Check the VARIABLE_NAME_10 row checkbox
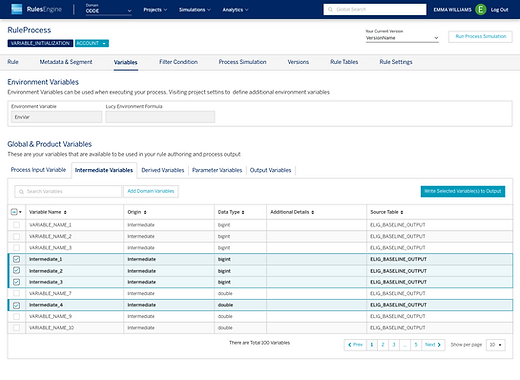The image size is (520, 380). click(x=16, y=328)
